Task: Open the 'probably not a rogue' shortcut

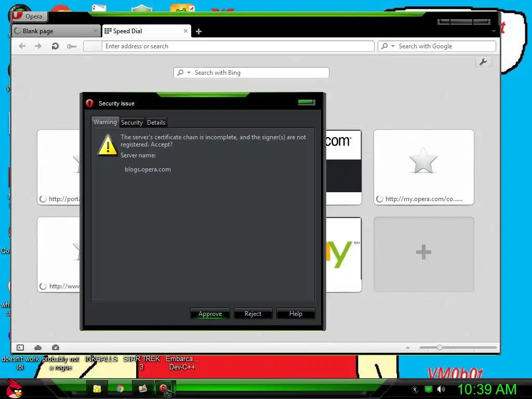Action: [60, 363]
